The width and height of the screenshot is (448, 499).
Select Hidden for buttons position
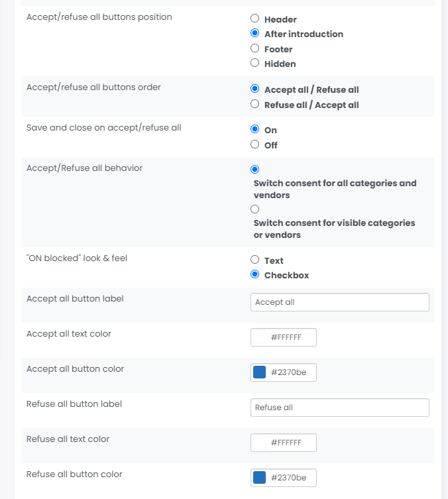(x=255, y=64)
